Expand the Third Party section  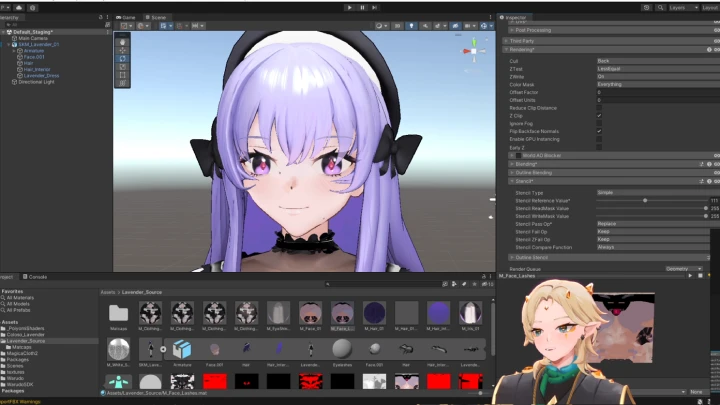[x=506, y=41]
